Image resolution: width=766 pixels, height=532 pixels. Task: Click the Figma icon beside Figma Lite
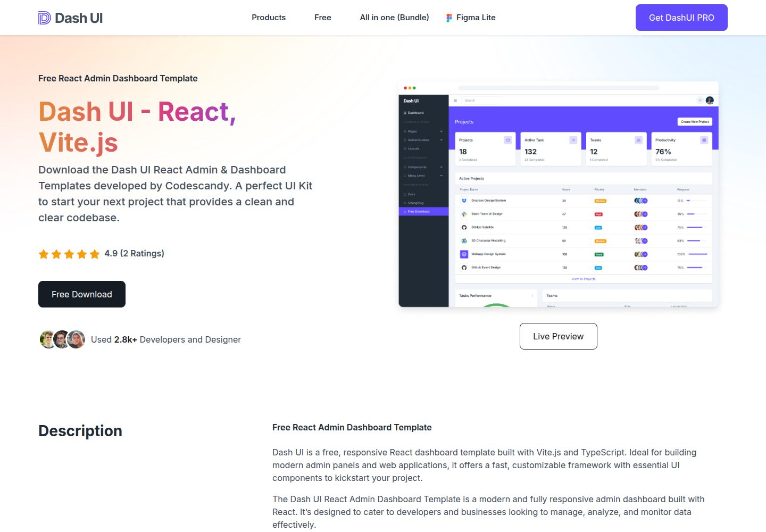coord(449,18)
